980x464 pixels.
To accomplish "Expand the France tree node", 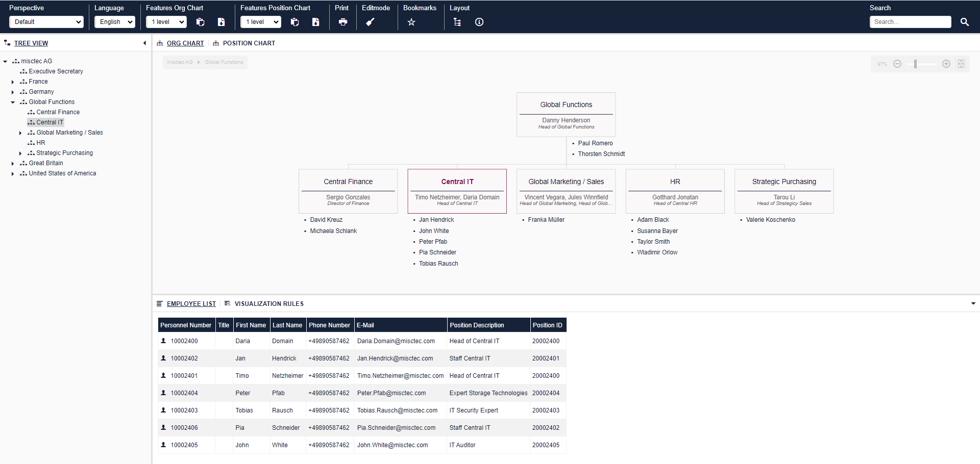I will (x=13, y=82).
